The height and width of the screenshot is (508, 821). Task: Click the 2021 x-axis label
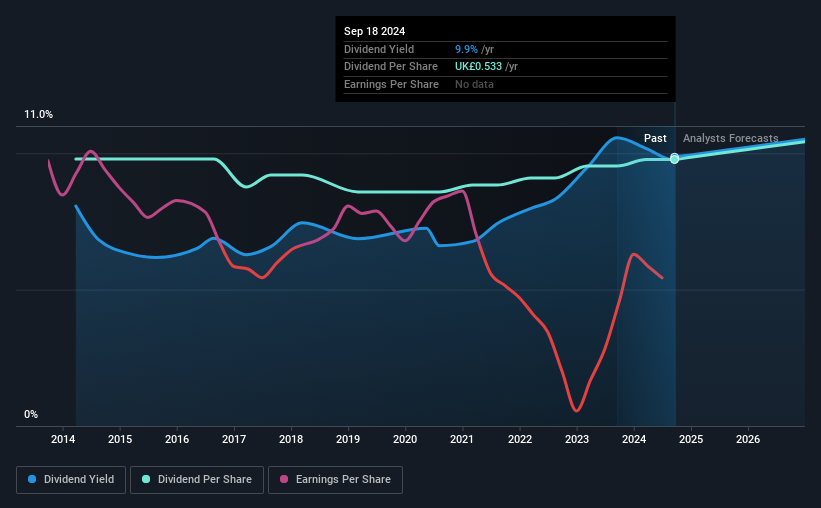point(462,439)
